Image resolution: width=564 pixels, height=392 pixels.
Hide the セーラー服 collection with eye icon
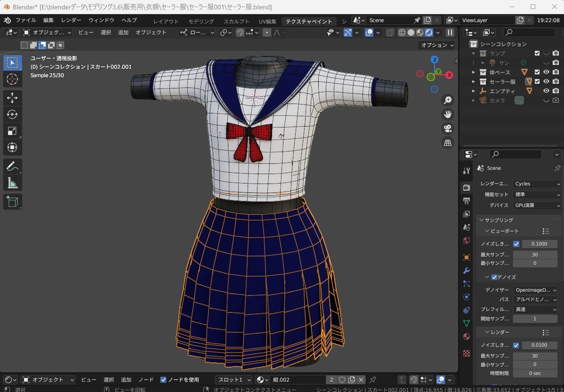[x=546, y=81]
